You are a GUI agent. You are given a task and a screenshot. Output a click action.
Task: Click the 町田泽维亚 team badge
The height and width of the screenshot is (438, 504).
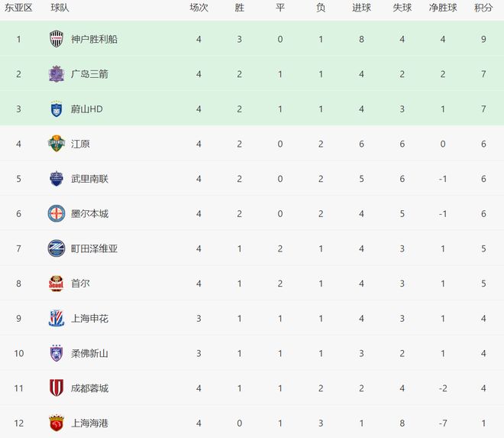[57, 248]
